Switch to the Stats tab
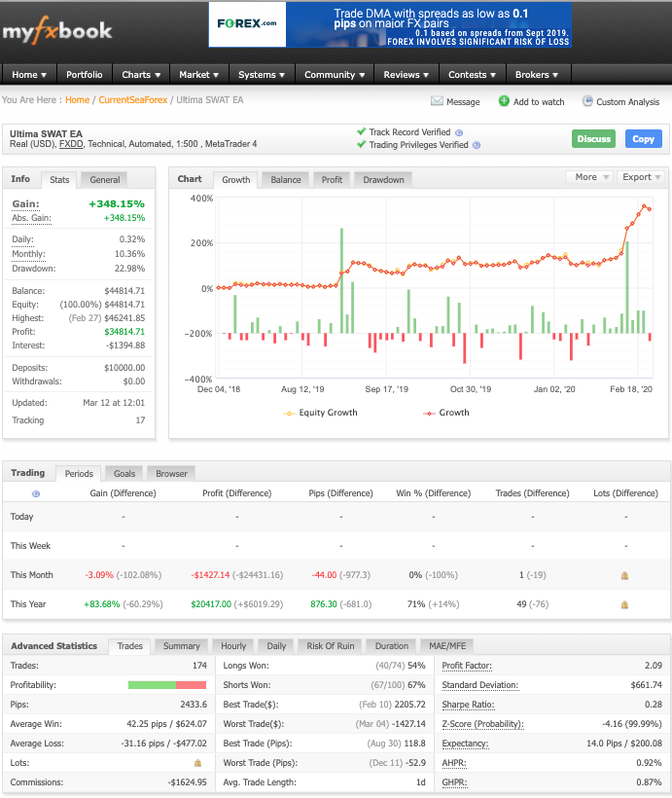672x798 pixels. [x=59, y=180]
